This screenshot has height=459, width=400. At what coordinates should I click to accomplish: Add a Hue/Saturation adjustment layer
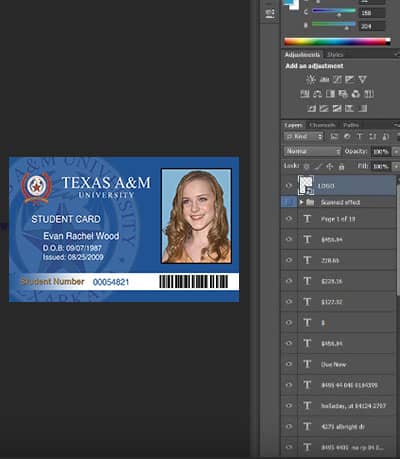coord(305,94)
